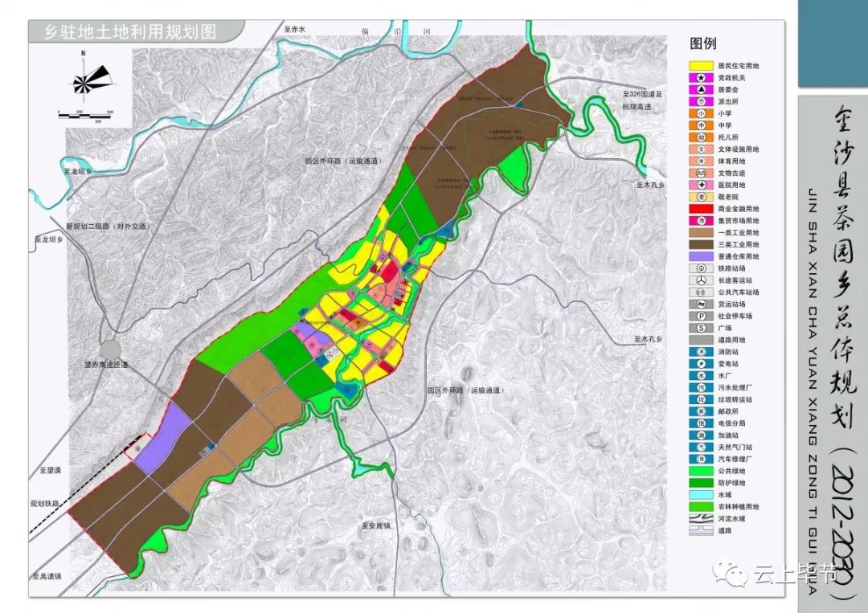868x613 pixels.
Task: Click the 河流水域 legend symbol
Action: 701,518
